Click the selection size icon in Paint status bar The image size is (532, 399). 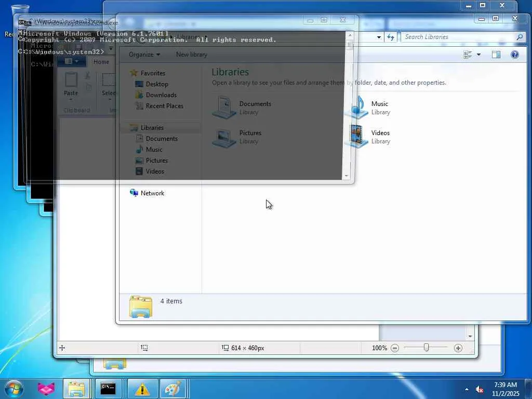[x=144, y=348]
